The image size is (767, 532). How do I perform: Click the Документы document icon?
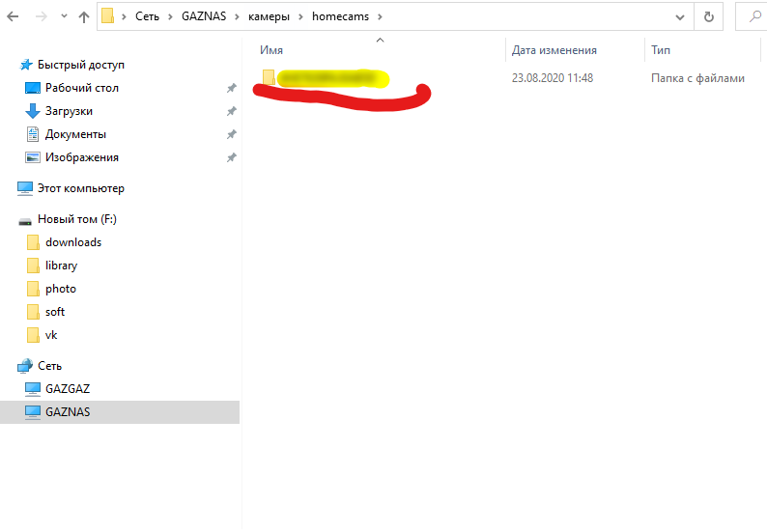pyautogui.click(x=33, y=134)
